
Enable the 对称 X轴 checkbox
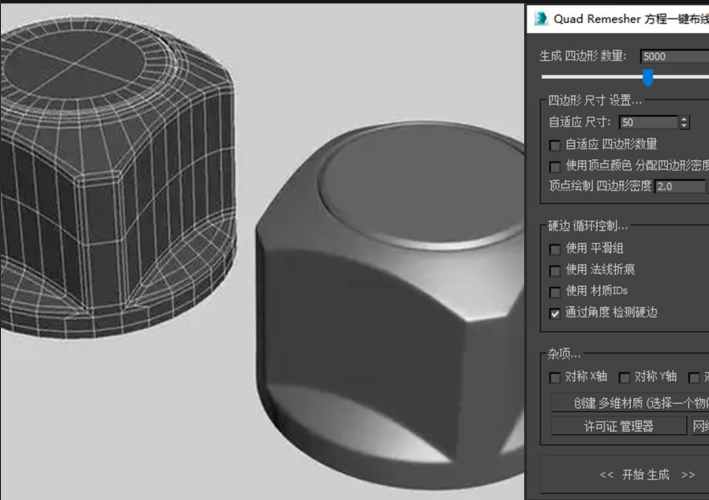click(554, 377)
